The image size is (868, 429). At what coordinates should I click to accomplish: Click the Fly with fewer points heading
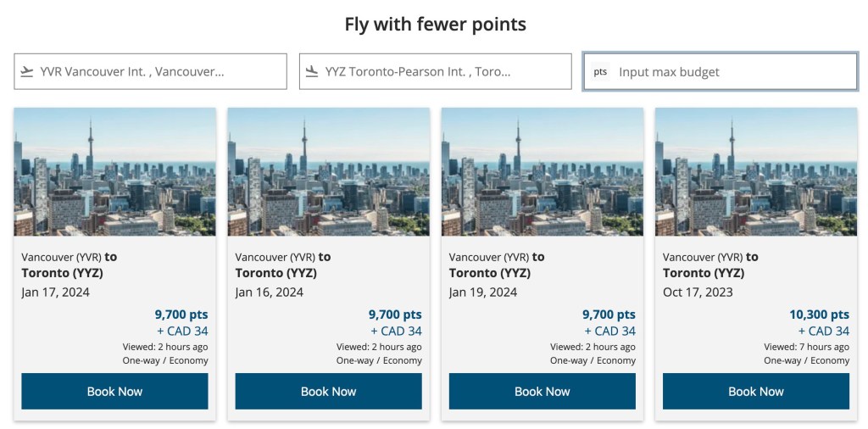click(x=435, y=25)
